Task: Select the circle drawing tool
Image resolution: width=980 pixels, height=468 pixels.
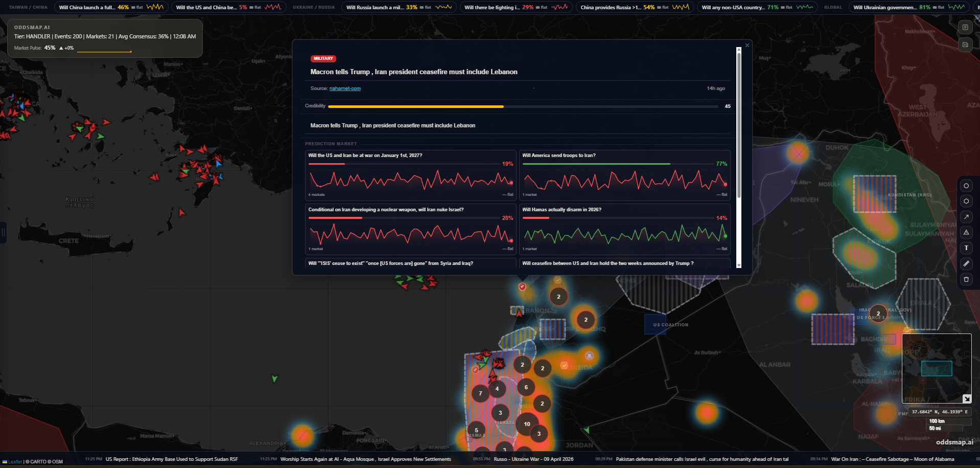Action: click(x=966, y=186)
